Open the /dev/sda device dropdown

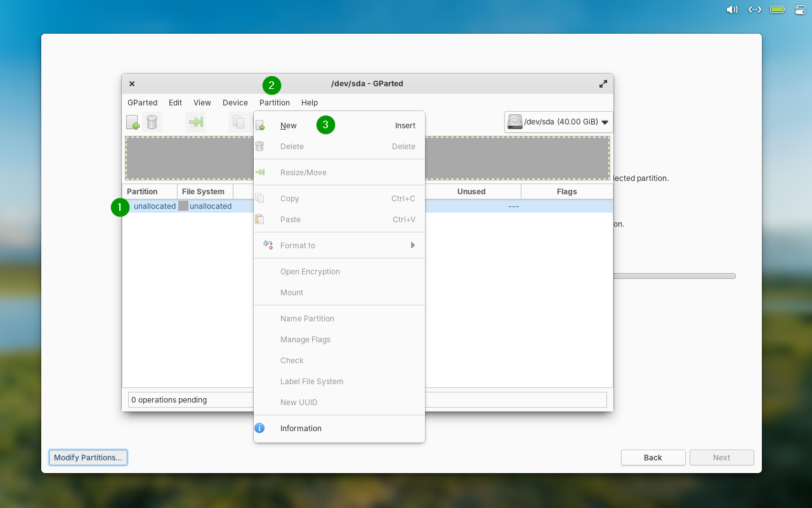tap(559, 122)
